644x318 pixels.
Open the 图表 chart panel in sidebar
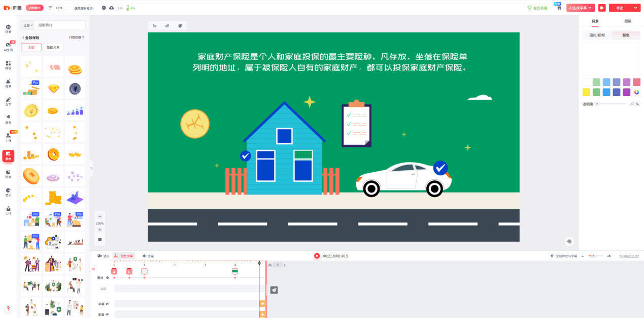click(8, 174)
